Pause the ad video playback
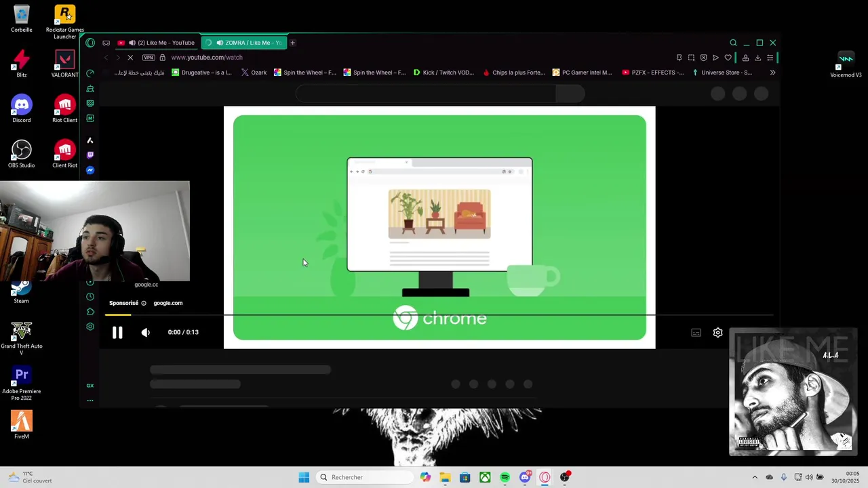Image resolution: width=868 pixels, height=488 pixels. coord(117,332)
